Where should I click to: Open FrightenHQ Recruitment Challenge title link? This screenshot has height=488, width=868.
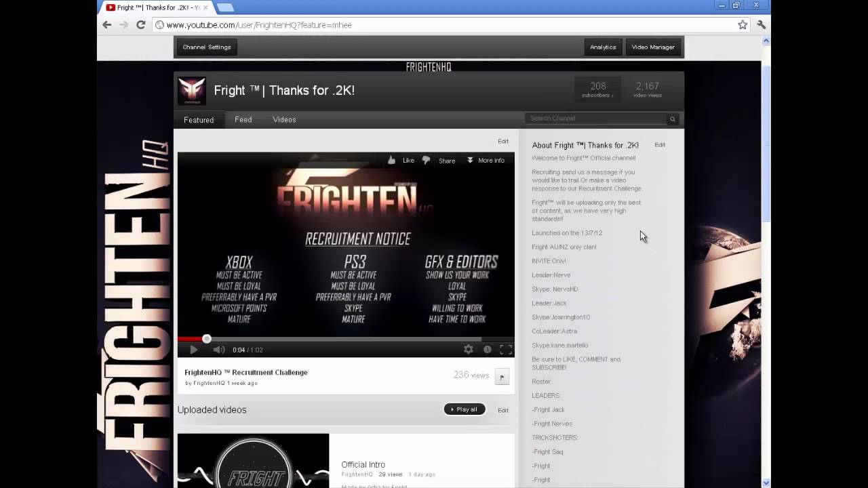[246, 372]
